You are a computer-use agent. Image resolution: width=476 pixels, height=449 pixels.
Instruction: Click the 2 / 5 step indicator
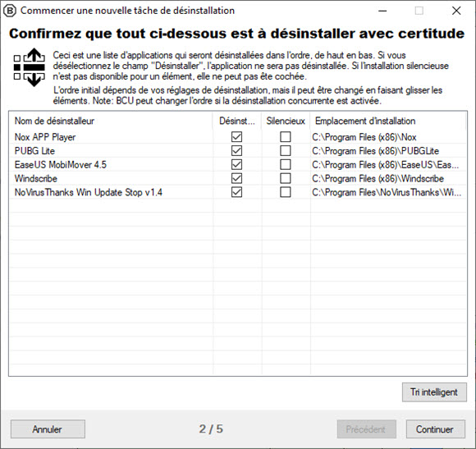pyautogui.click(x=211, y=428)
